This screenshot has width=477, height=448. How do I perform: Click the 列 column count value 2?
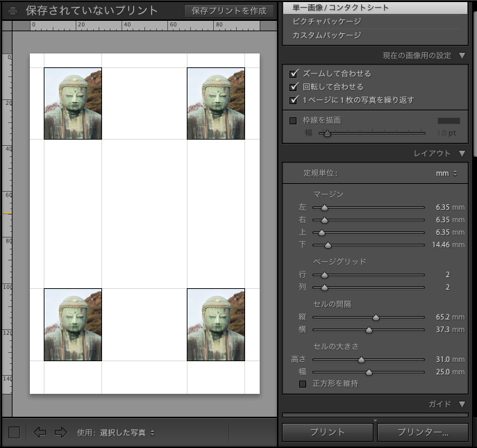[x=448, y=288]
